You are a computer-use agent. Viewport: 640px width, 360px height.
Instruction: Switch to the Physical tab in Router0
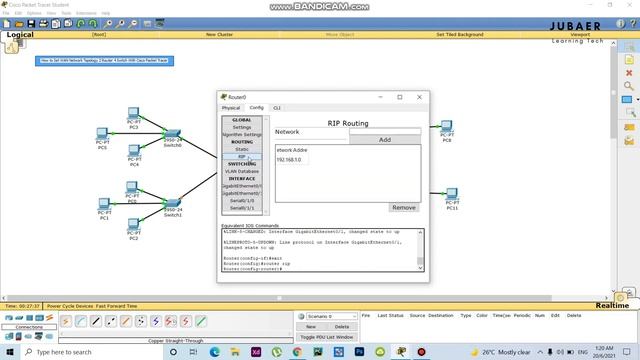pyautogui.click(x=231, y=108)
